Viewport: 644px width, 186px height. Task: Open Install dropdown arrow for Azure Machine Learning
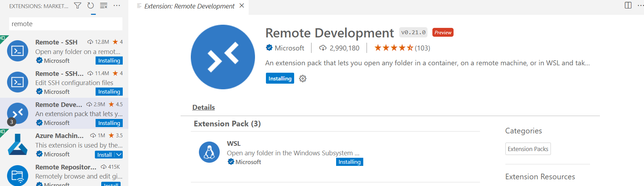[119, 155]
